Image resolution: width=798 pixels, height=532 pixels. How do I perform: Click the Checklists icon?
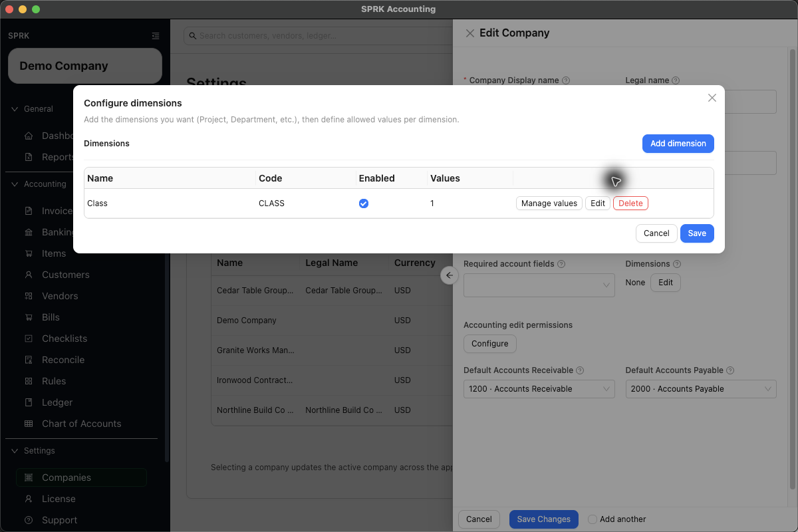point(29,338)
